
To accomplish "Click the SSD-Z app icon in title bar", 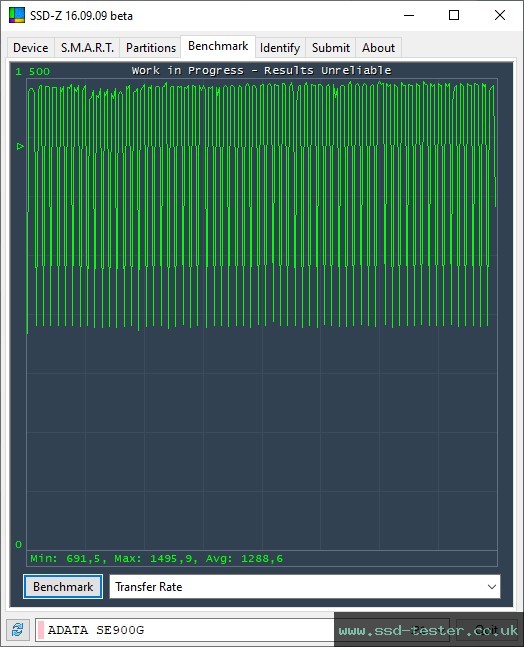I will tap(17, 15).
